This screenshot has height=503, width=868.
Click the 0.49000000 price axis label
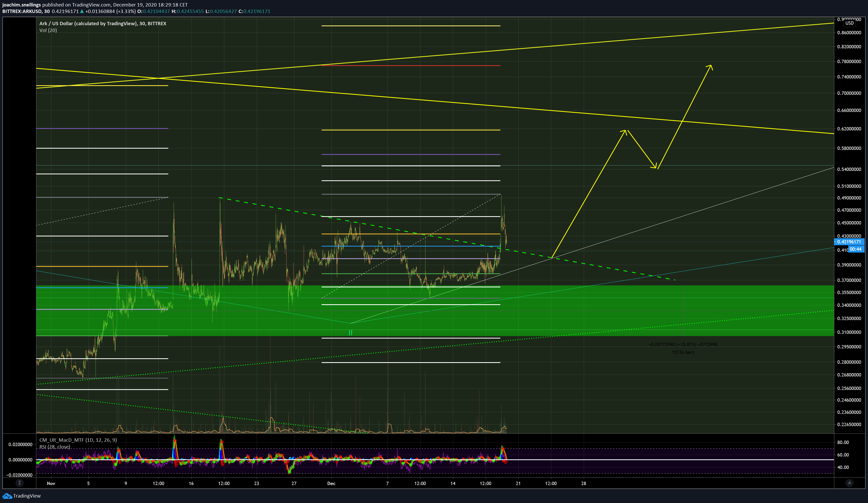point(849,198)
